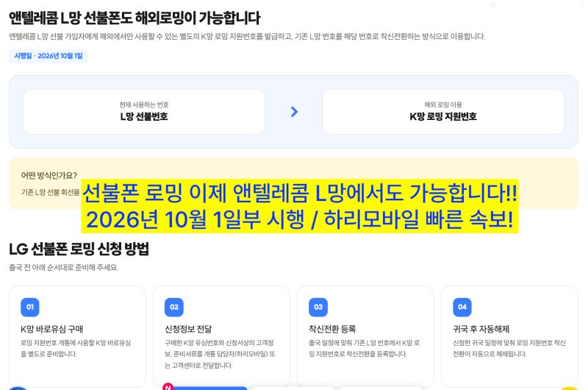Click the blue chevron arrow between number cards
Screen dimensions: 588x390
click(x=295, y=112)
